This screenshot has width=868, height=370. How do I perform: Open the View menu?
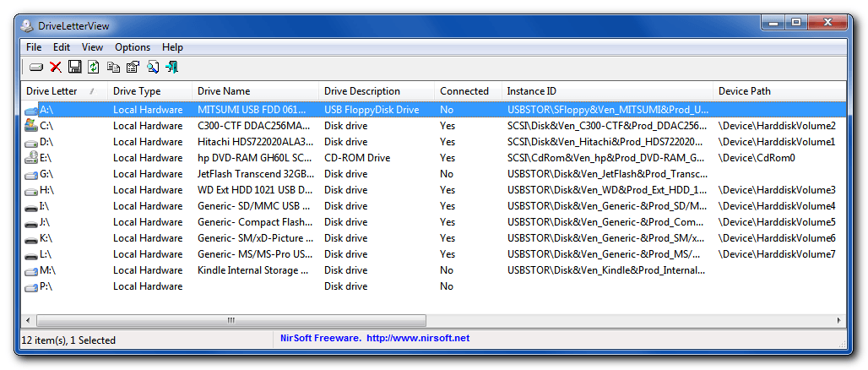(x=92, y=47)
